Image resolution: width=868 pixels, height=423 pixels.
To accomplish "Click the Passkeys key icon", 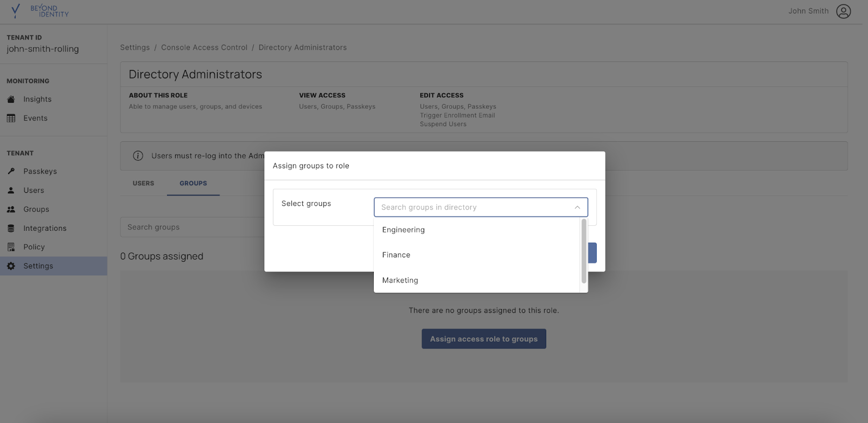I will [x=11, y=172].
